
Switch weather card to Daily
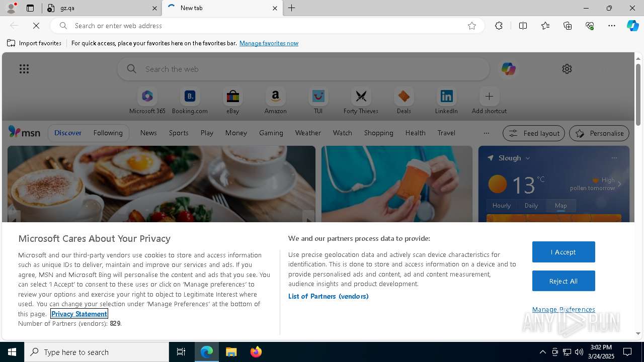[531, 206]
